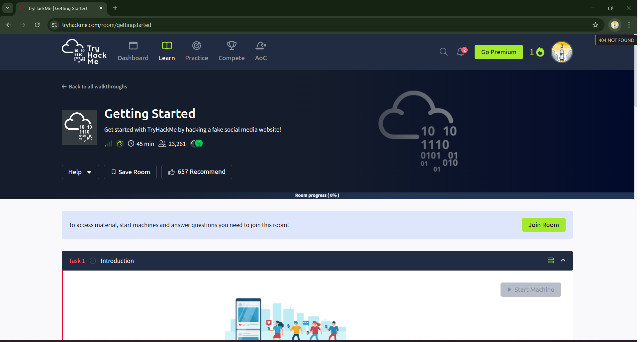The width and height of the screenshot is (644, 342).
Task: Toggle the Task 1 completion circle
Action: [x=93, y=261]
